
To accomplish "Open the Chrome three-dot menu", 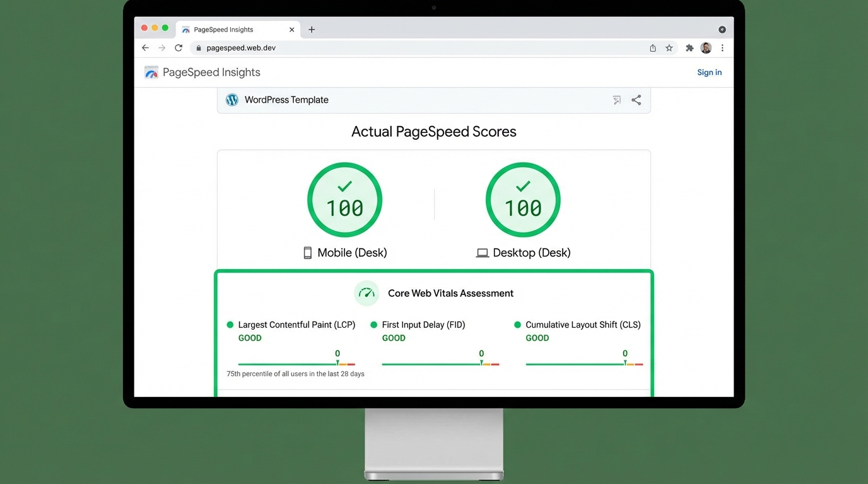I will pyautogui.click(x=722, y=47).
